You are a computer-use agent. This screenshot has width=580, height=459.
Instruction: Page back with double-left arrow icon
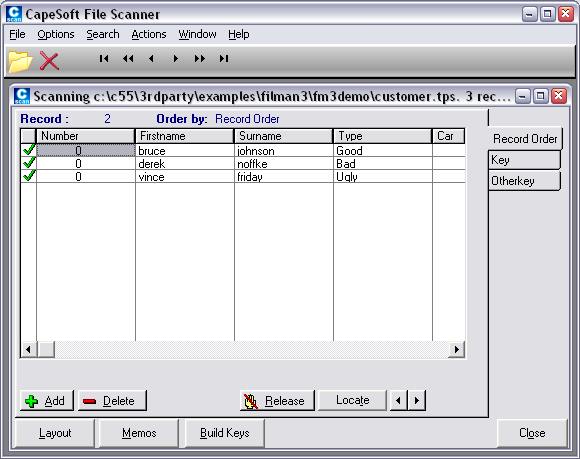point(128,58)
